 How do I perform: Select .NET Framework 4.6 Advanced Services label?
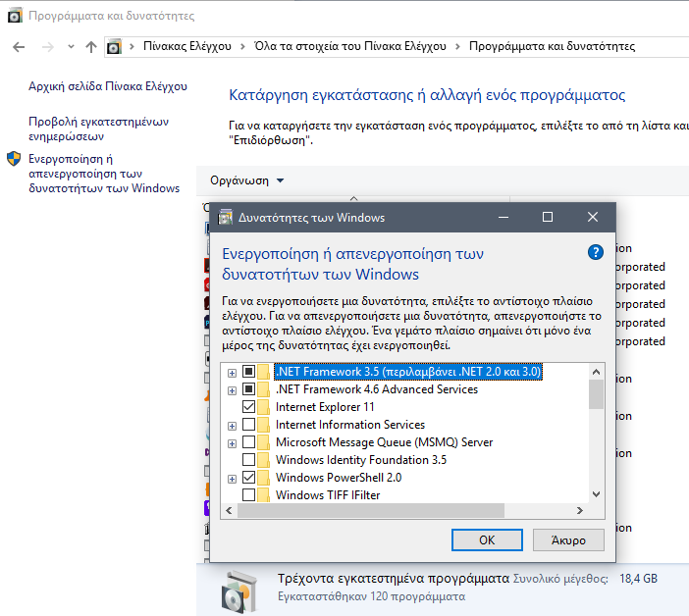pyautogui.click(x=377, y=389)
